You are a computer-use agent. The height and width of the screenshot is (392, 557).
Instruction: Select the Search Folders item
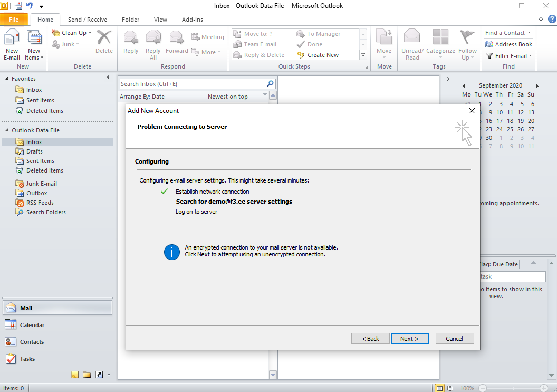pos(46,212)
